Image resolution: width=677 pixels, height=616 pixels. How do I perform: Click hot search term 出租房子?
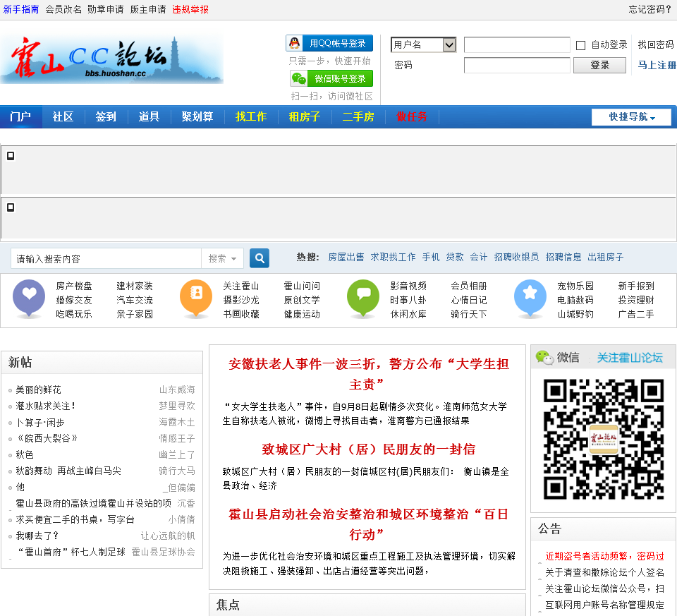[605, 258]
